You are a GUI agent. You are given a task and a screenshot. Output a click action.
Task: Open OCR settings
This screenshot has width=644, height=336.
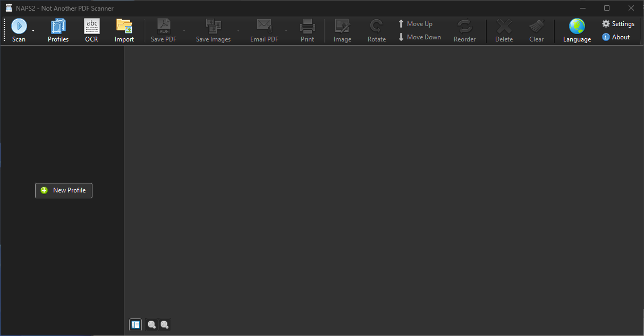click(91, 30)
